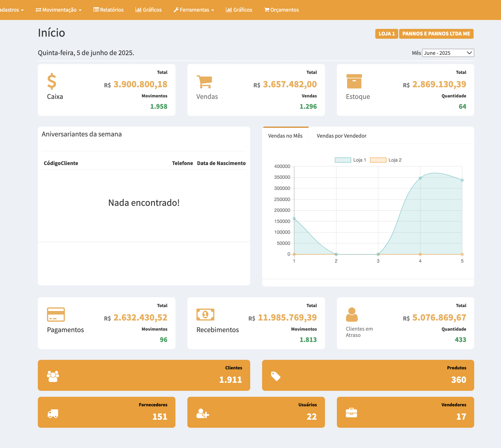The image size is (501, 448).
Task: Expand the Movimentação menu
Action: tap(59, 10)
